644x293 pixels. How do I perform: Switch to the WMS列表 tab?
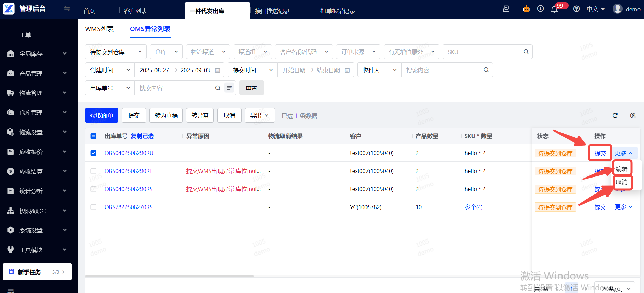tap(99, 29)
